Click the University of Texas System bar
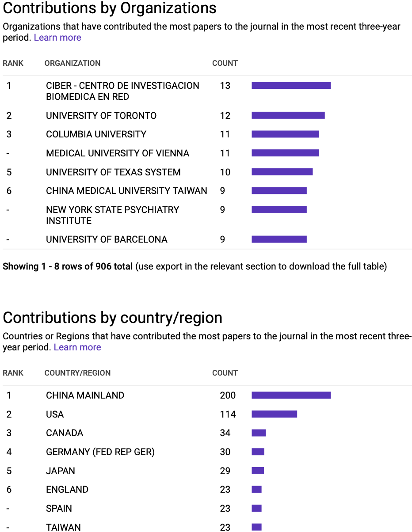This screenshot has height=532, width=412. click(x=282, y=172)
